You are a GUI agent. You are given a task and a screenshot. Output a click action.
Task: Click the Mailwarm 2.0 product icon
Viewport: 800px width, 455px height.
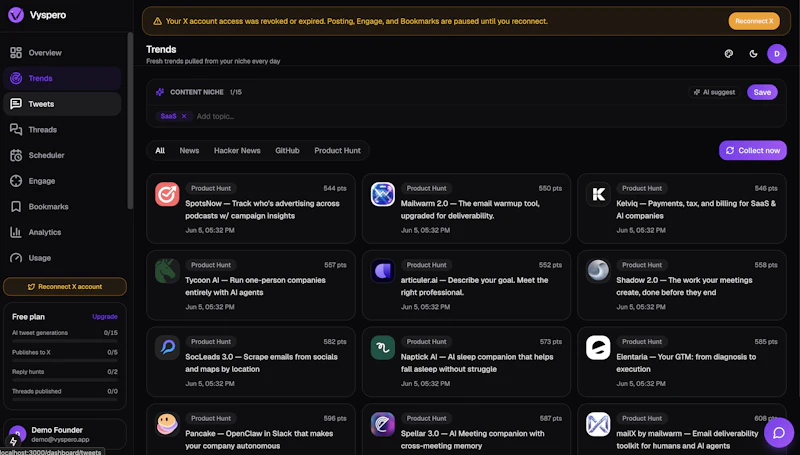click(383, 194)
